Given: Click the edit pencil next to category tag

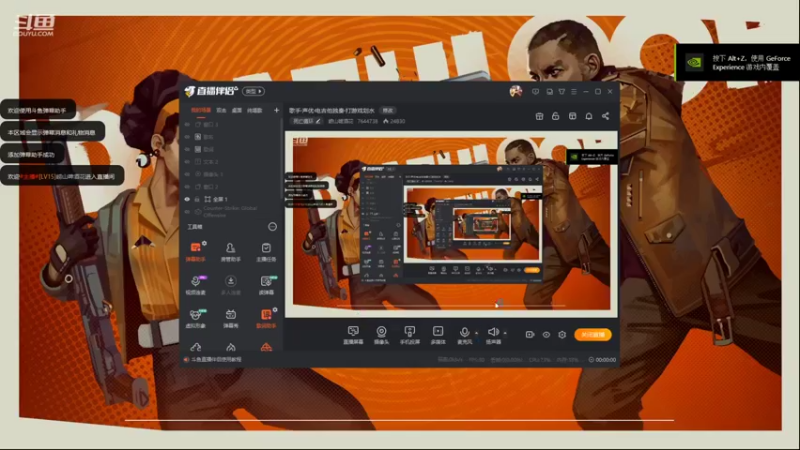Looking at the screenshot, I should tap(318, 121).
